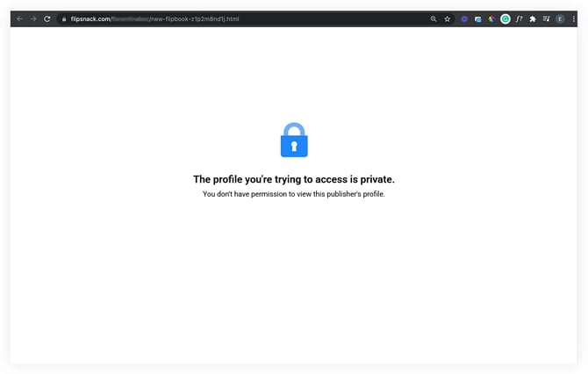
Task: Open the Extensions puzzle piece menu
Action: [533, 18]
